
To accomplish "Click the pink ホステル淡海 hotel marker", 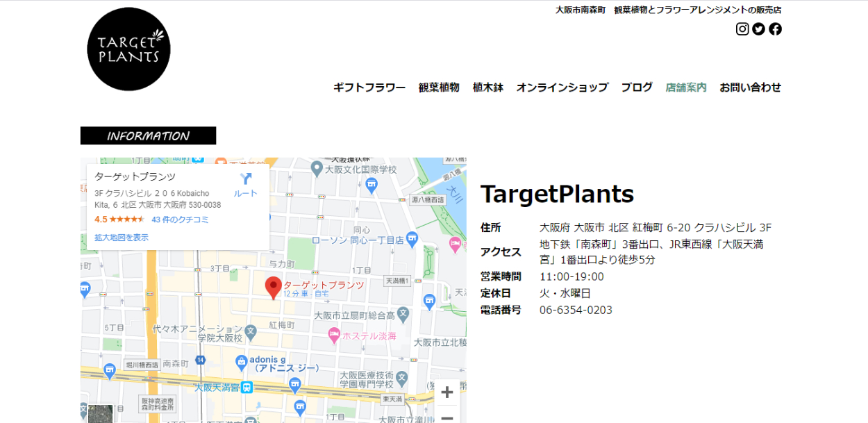I will coord(334,335).
